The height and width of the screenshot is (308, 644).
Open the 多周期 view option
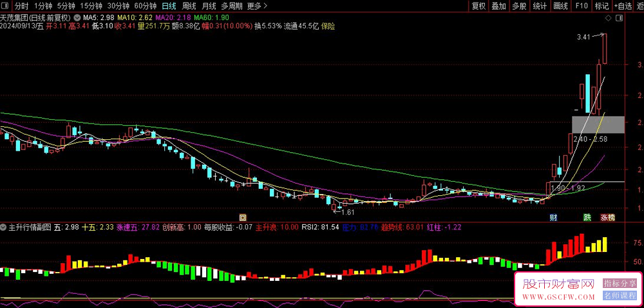231,6
